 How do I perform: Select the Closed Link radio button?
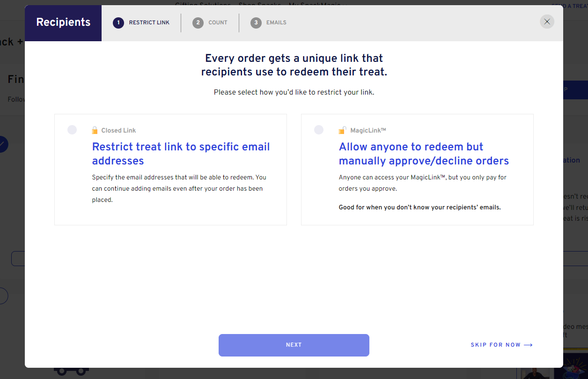[72, 130]
